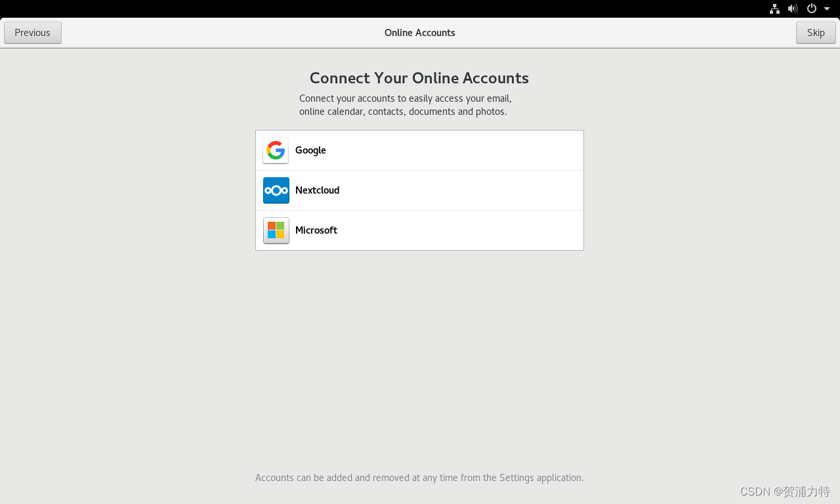The height and width of the screenshot is (504, 840).
Task: Click the Microsoft logo icon
Action: [276, 230]
